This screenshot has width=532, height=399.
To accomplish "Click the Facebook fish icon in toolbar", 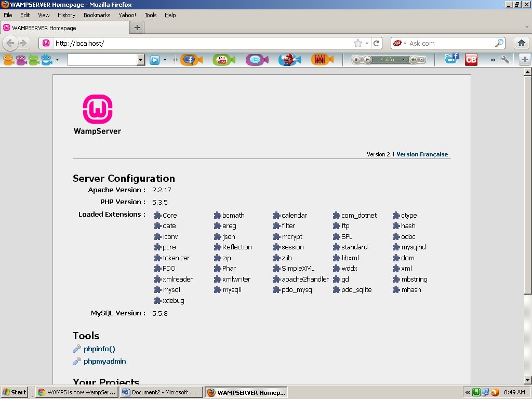I will pos(191,60).
